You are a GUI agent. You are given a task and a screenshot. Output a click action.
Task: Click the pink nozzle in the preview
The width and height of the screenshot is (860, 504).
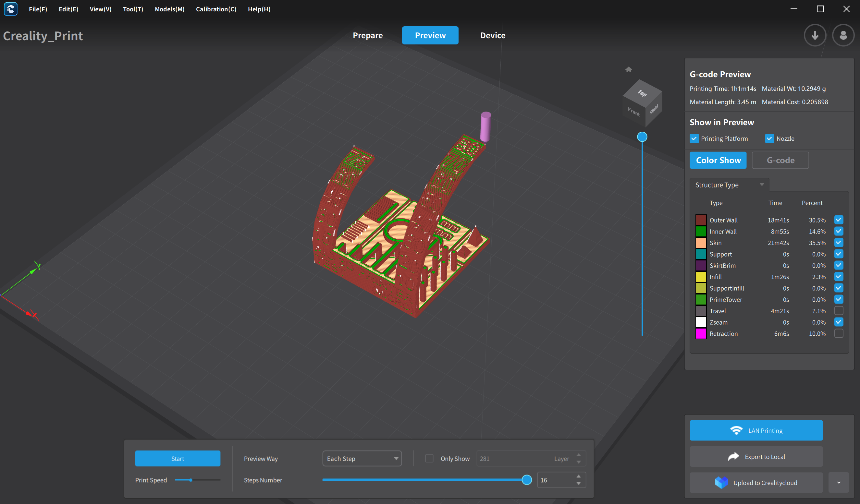click(x=485, y=126)
